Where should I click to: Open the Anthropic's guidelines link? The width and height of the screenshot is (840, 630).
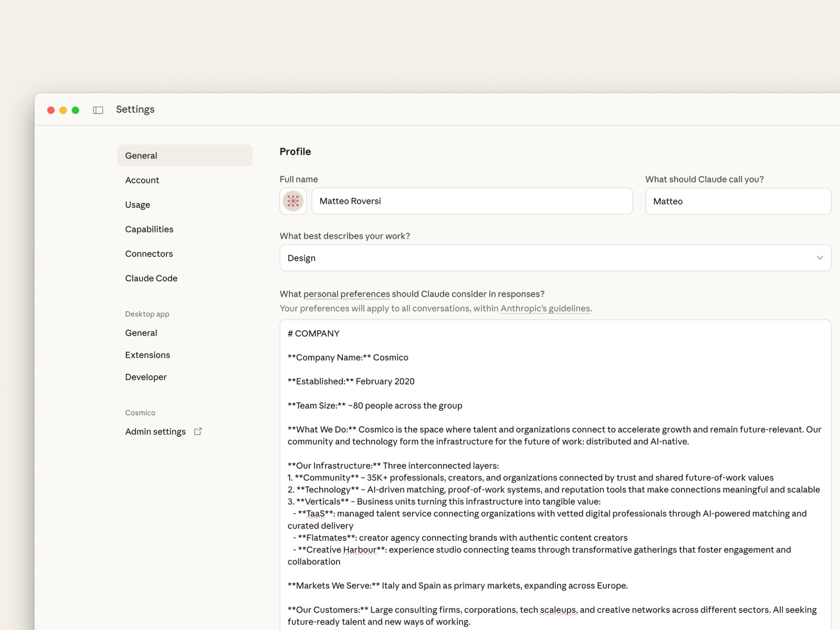tap(545, 308)
